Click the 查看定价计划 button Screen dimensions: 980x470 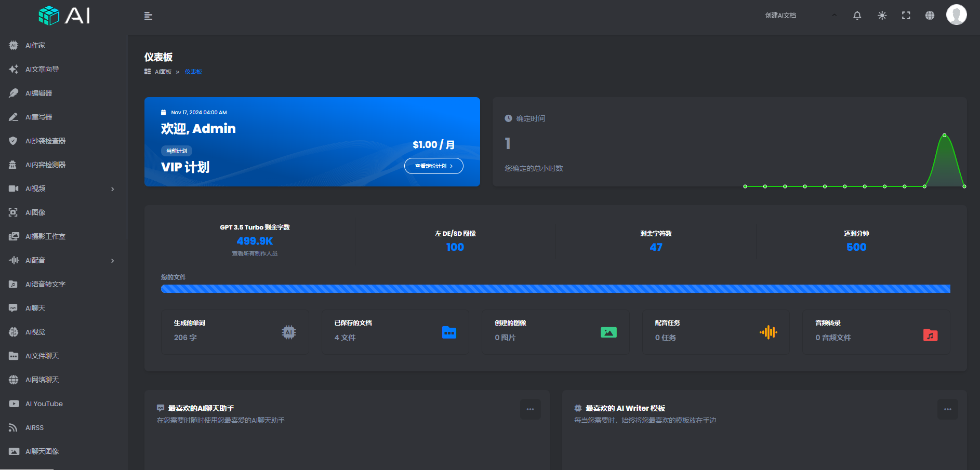tap(433, 166)
